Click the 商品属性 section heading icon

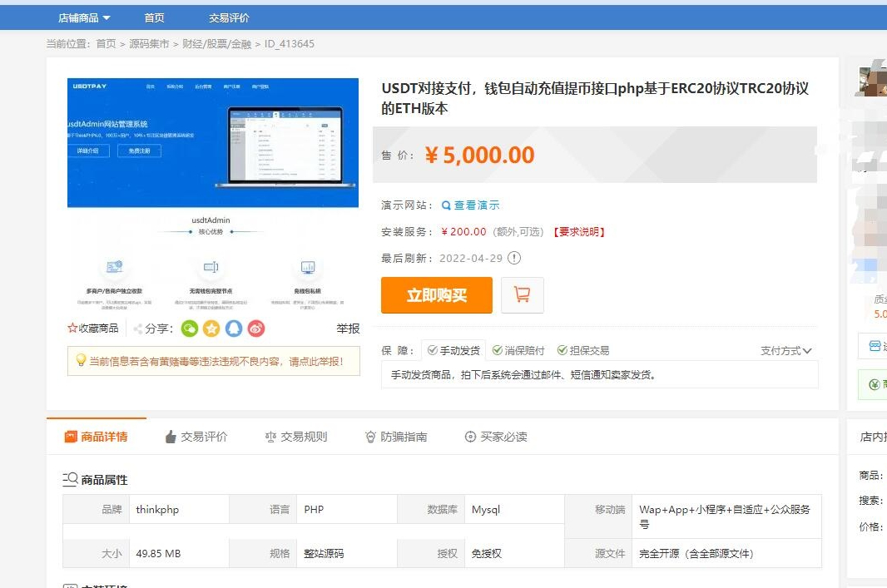[70, 479]
